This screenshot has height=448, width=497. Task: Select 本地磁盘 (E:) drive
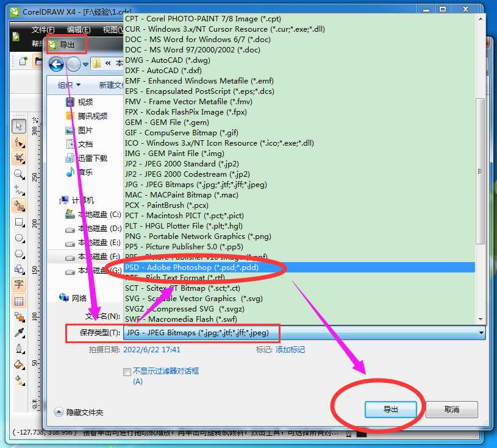[x=93, y=243]
